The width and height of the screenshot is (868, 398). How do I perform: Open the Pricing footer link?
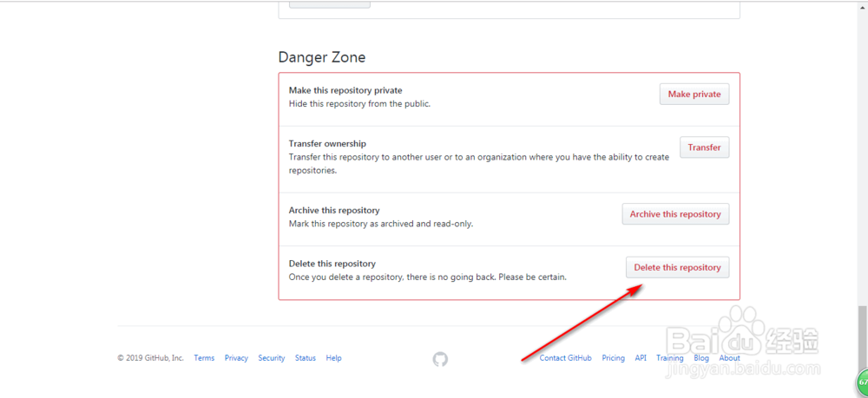pos(614,358)
